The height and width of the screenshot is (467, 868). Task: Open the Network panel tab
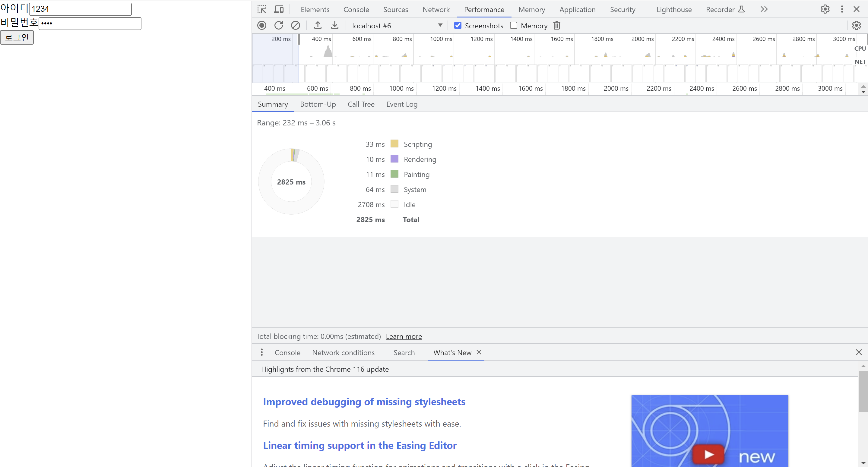(x=436, y=9)
